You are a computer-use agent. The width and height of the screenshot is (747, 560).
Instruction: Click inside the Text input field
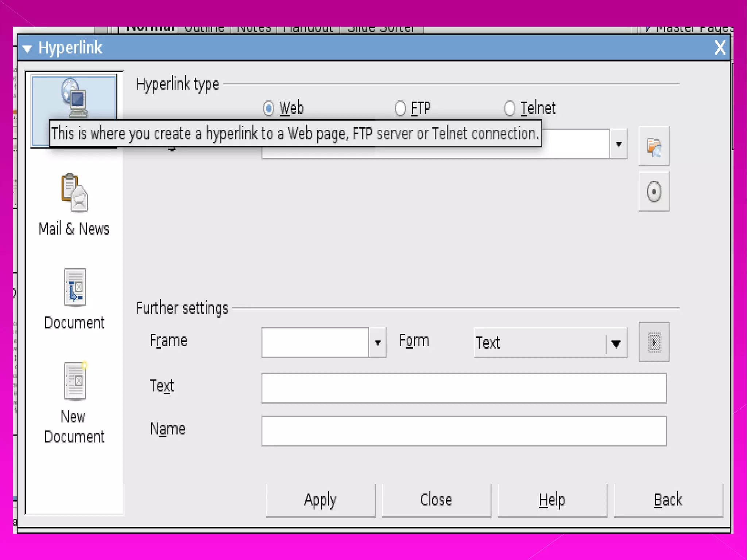[x=464, y=388]
